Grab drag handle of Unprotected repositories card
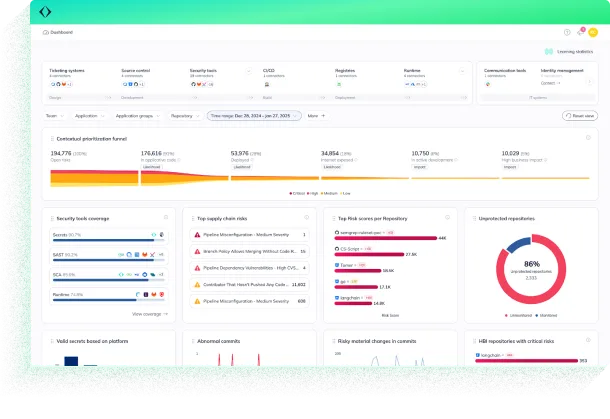The height and width of the screenshot is (419, 610). tap(474, 219)
